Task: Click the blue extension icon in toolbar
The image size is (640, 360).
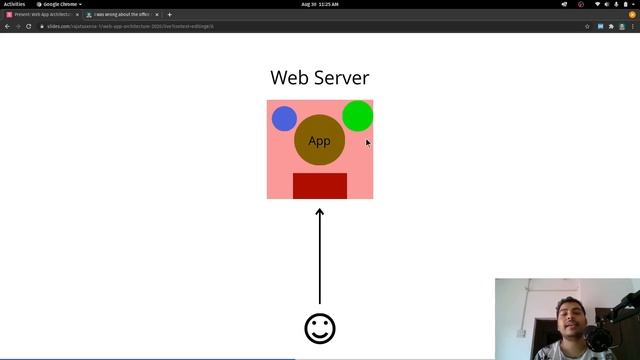Action: [600, 27]
